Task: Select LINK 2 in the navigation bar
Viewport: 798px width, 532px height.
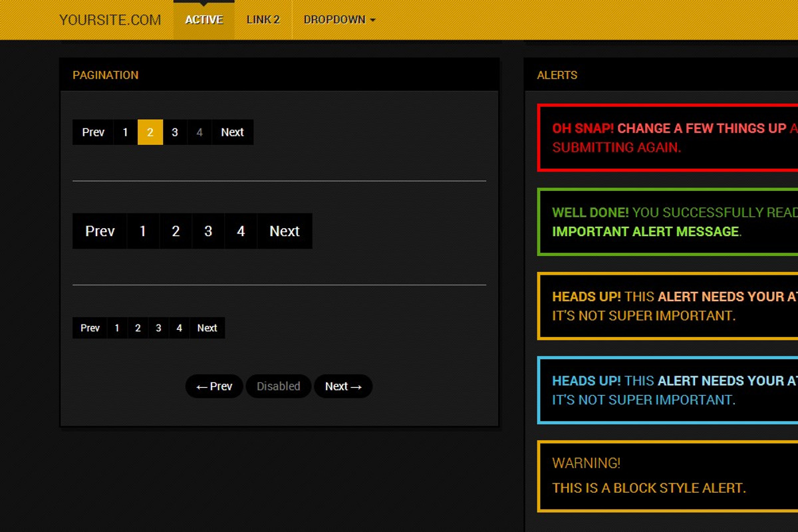Action: (x=263, y=19)
